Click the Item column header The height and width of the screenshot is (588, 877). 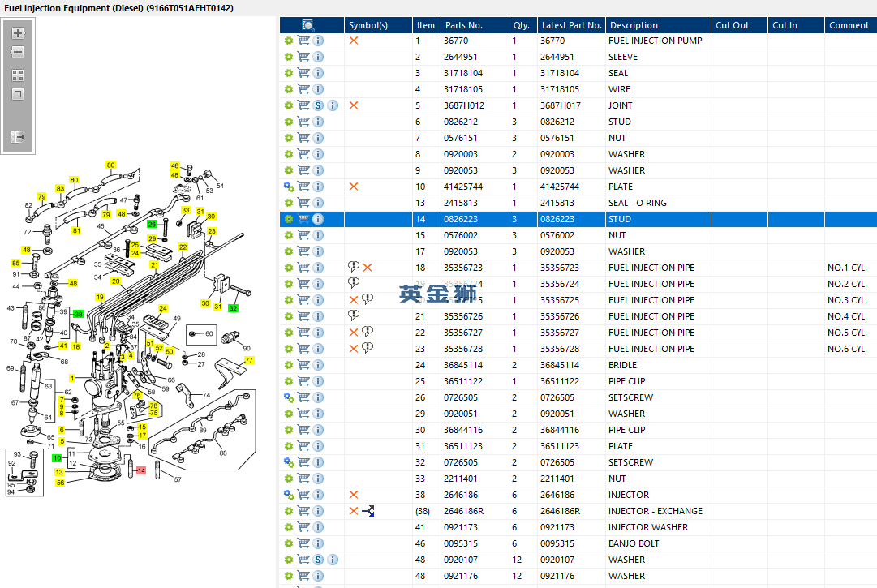(426, 25)
